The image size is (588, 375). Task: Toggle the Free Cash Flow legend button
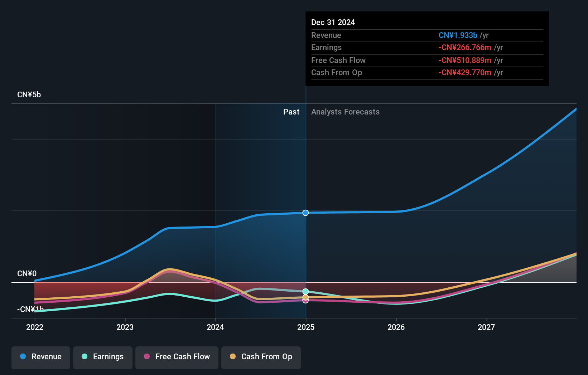177,357
